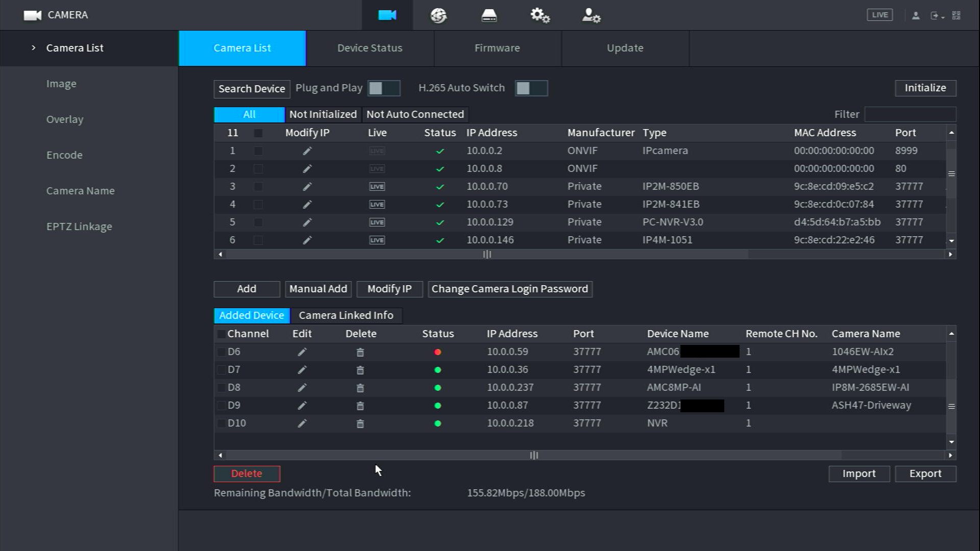
Task: Click the LIVE view icon at top right
Action: [x=879, y=15]
